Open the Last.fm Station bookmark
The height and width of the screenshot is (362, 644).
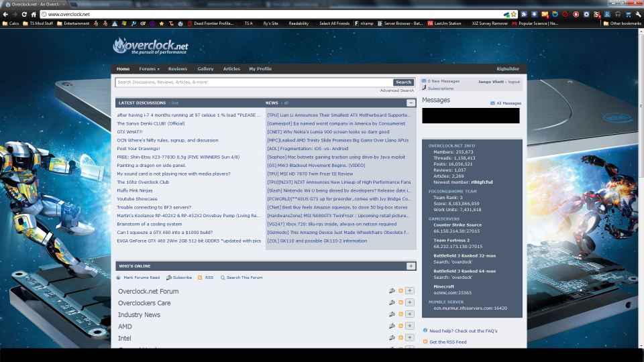point(444,23)
